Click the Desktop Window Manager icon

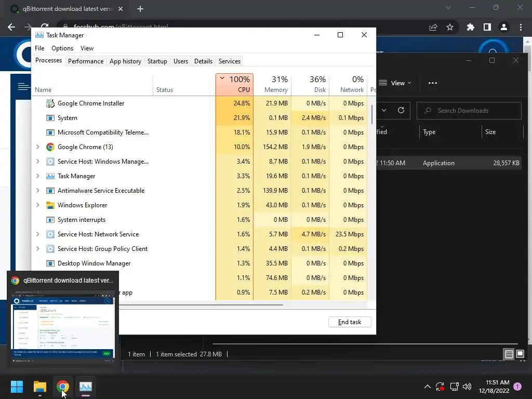coord(50,263)
